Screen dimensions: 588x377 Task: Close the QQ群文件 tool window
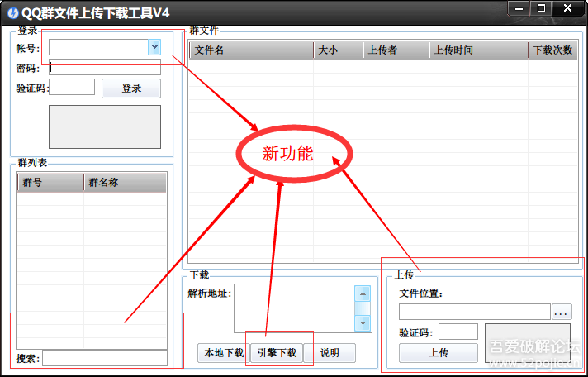(x=568, y=8)
